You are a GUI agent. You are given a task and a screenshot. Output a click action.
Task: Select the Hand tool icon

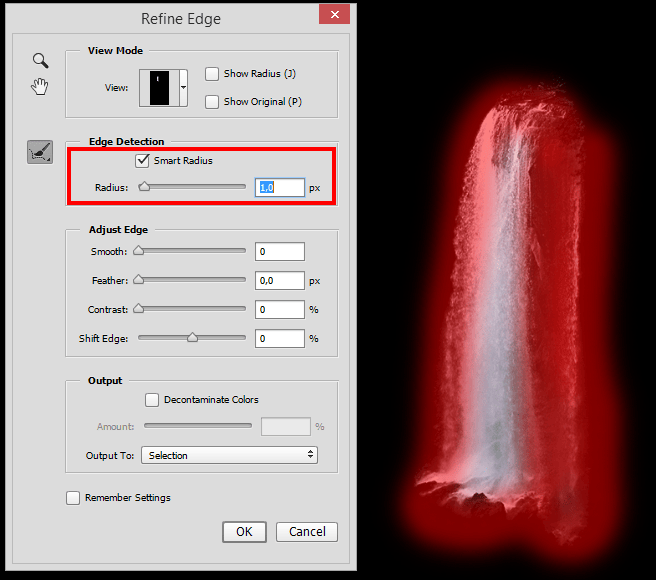point(40,87)
